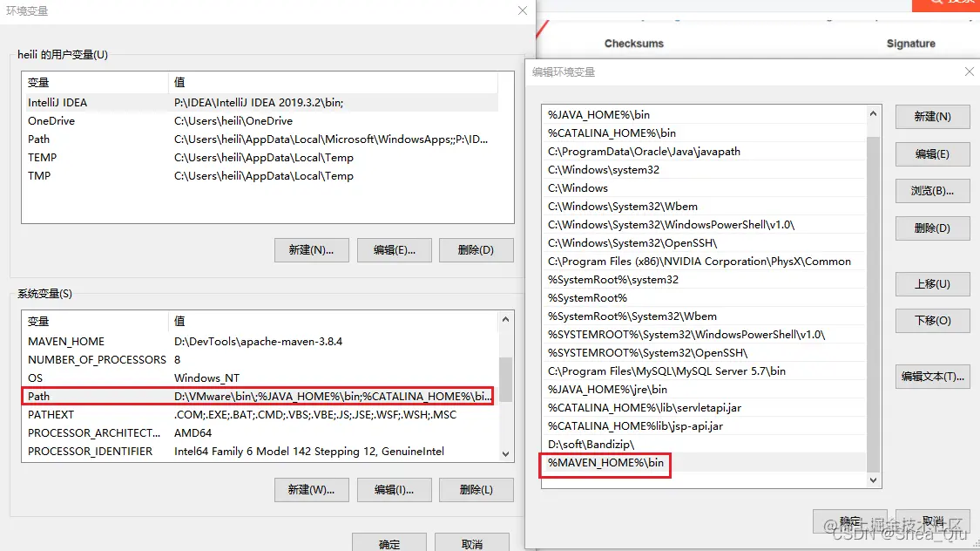
Task: Click 编辑(I)... under system variables
Action: (395, 490)
